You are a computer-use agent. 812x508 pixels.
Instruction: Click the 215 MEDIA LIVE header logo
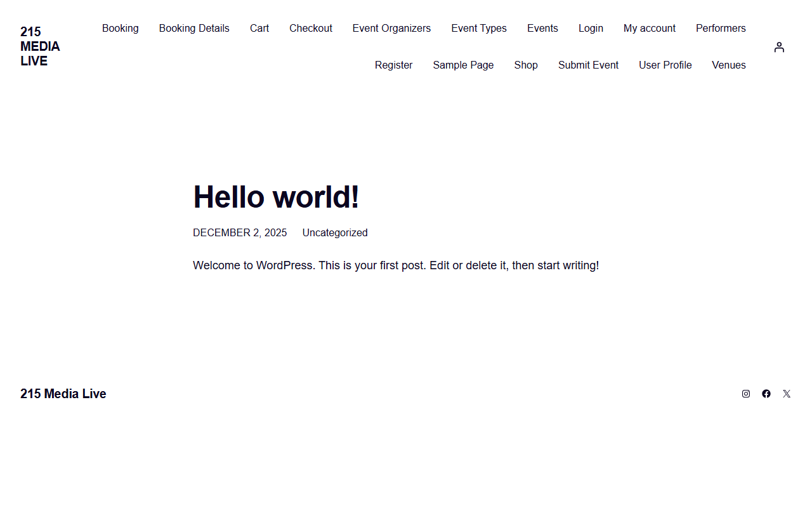point(40,46)
